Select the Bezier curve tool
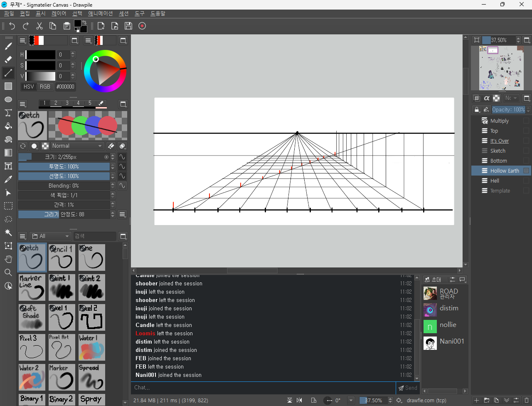This screenshot has width=532, height=406. tap(8, 113)
